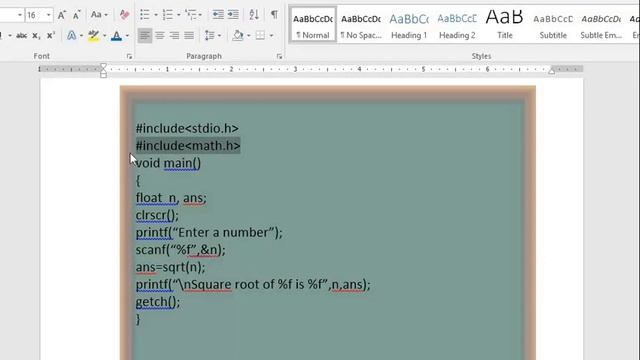
Task: Click the right indent marker on ruler
Action: 551,71
